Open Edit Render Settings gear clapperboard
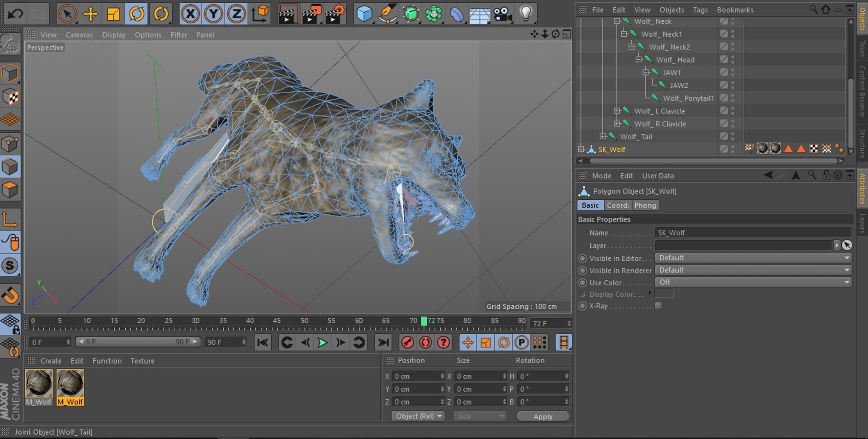 click(x=335, y=14)
